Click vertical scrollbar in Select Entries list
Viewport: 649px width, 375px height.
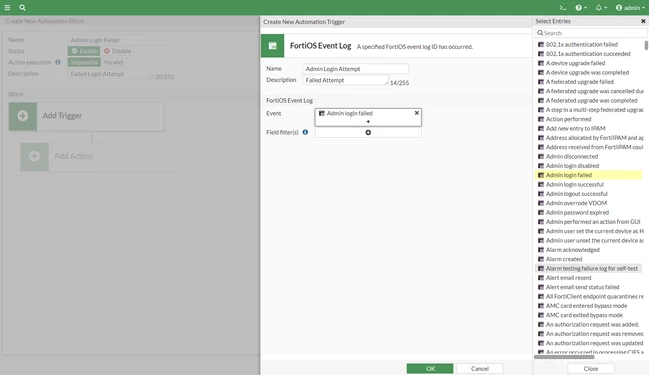(x=646, y=45)
